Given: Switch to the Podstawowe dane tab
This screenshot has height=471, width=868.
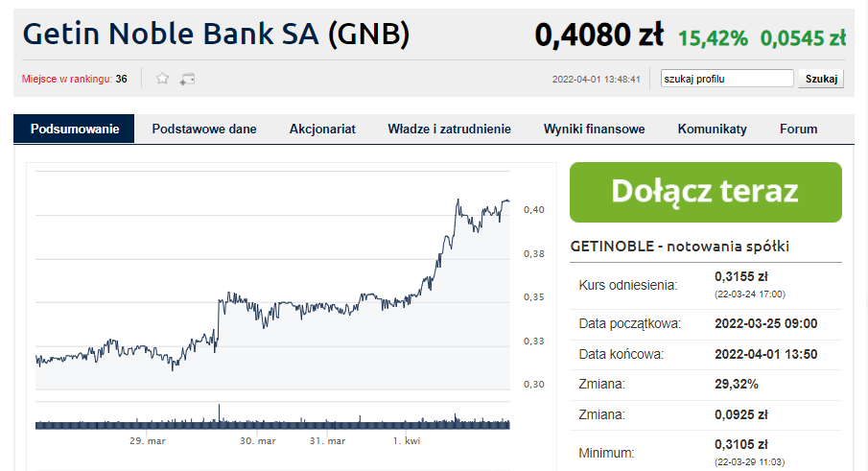Looking at the screenshot, I should click(x=204, y=129).
